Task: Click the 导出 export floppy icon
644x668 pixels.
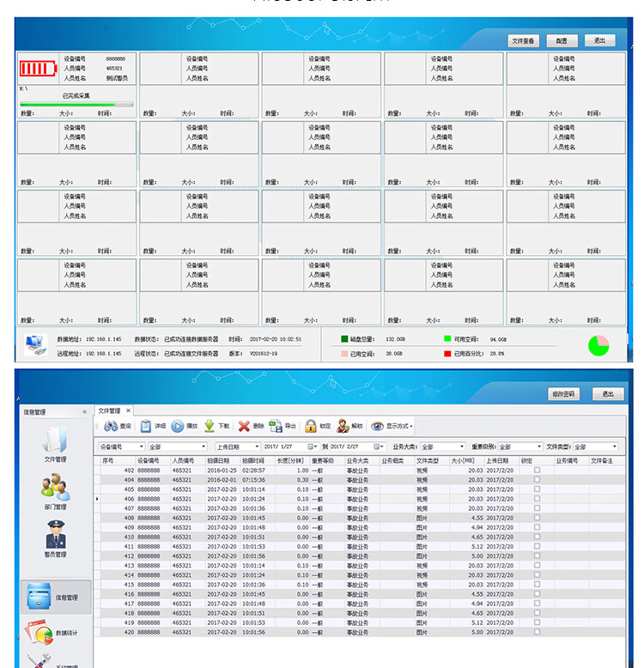Action: click(x=276, y=426)
